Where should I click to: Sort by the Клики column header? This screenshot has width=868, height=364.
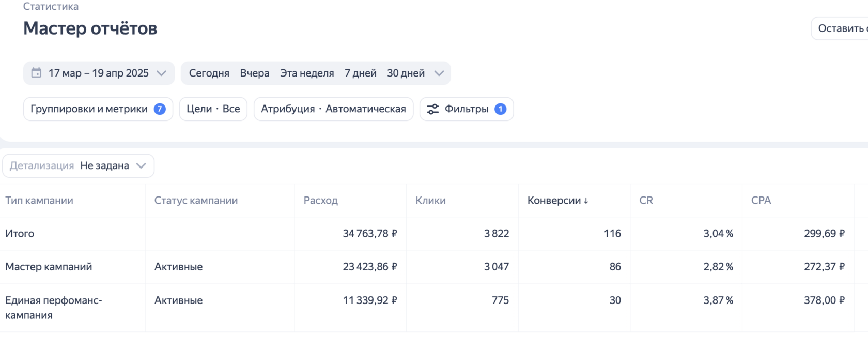430,201
